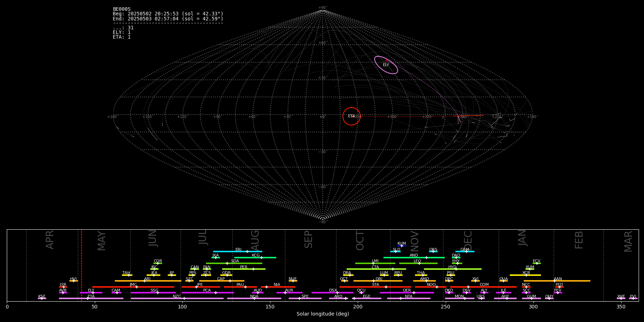This screenshot has height=322, width=644.
Task: Click the peak cross marker on the PER bar
Action: point(253,269)
